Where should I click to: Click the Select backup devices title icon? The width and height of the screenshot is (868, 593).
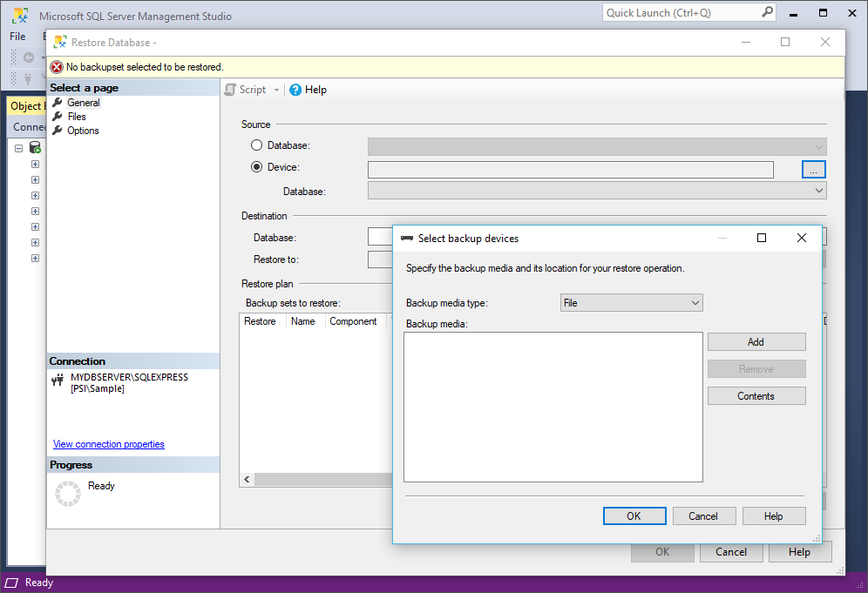tap(407, 239)
